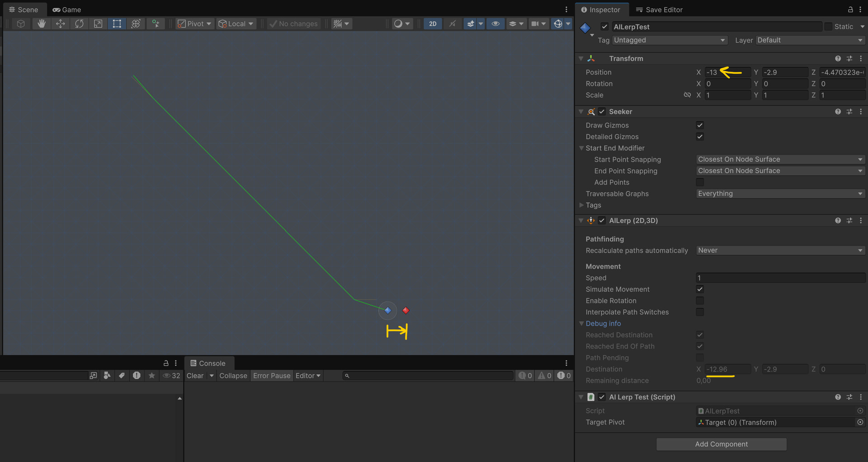The height and width of the screenshot is (462, 868).
Task: Toggle the 2D view mode button
Action: point(433,24)
